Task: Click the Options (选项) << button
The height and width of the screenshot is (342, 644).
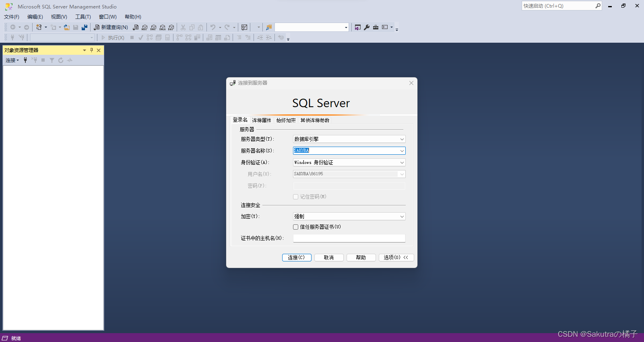Action: pos(396,257)
